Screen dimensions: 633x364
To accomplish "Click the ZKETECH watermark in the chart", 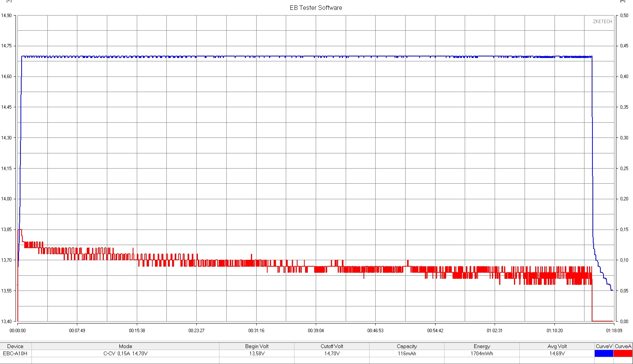I will (602, 22).
